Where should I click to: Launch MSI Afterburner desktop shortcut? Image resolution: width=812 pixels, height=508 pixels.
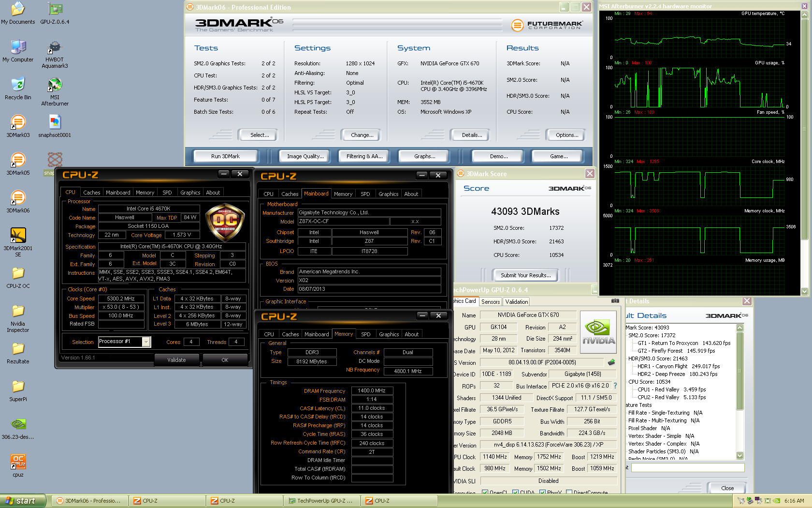click(x=55, y=91)
